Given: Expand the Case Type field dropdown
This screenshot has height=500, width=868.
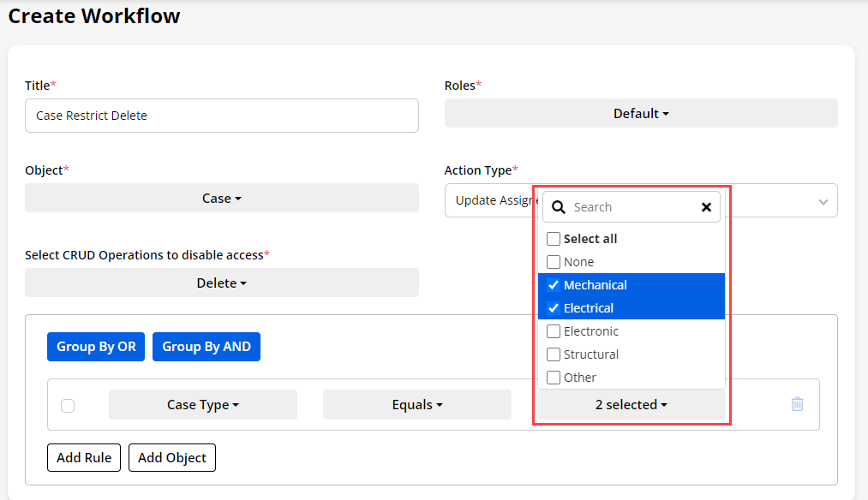Looking at the screenshot, I should tap(202, 405).
